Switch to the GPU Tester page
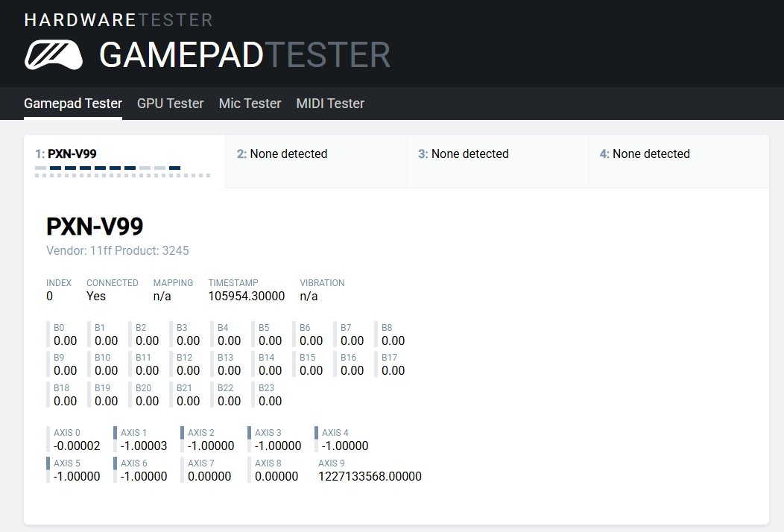The height and width of the screenshot is (532, 784). tap(170, 104)
